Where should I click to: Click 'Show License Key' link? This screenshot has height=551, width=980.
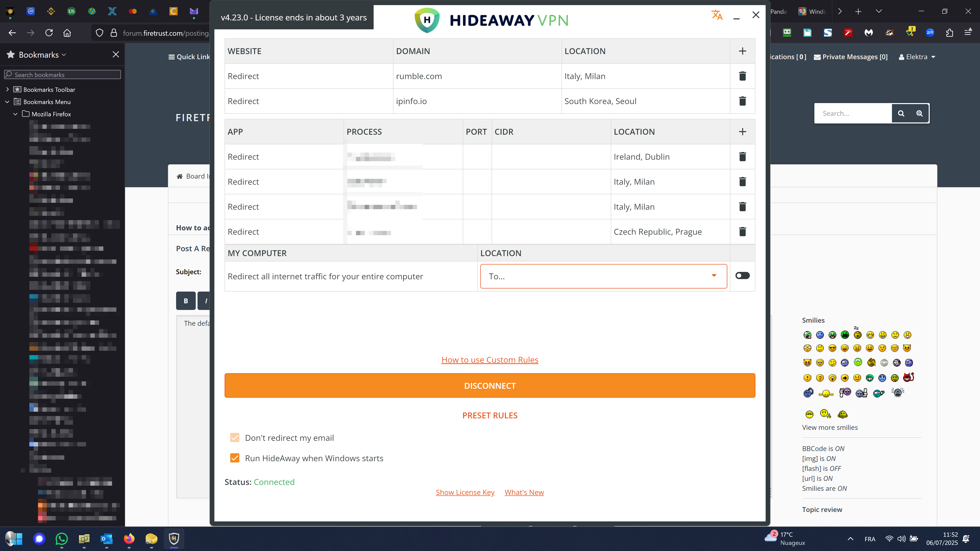coord(465,492)
